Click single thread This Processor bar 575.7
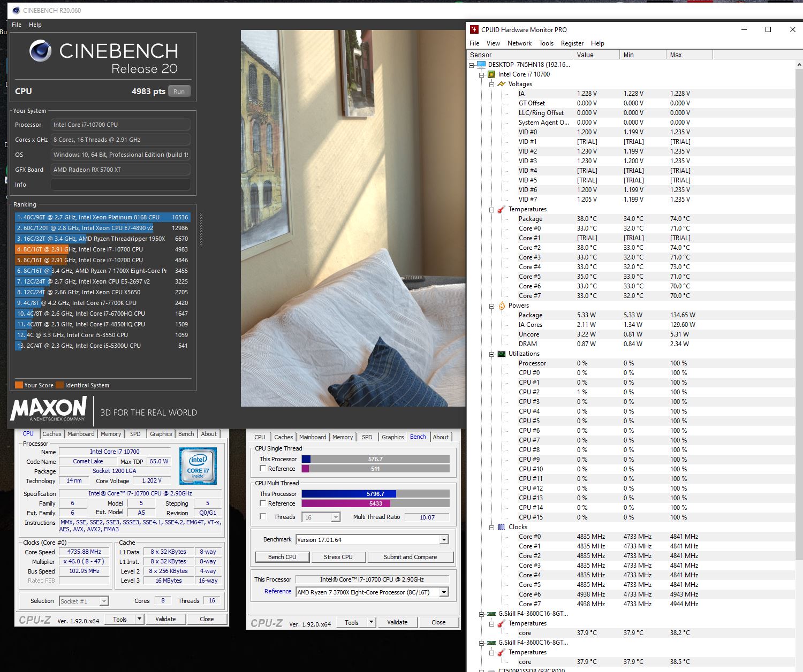 tap(375, 459)
